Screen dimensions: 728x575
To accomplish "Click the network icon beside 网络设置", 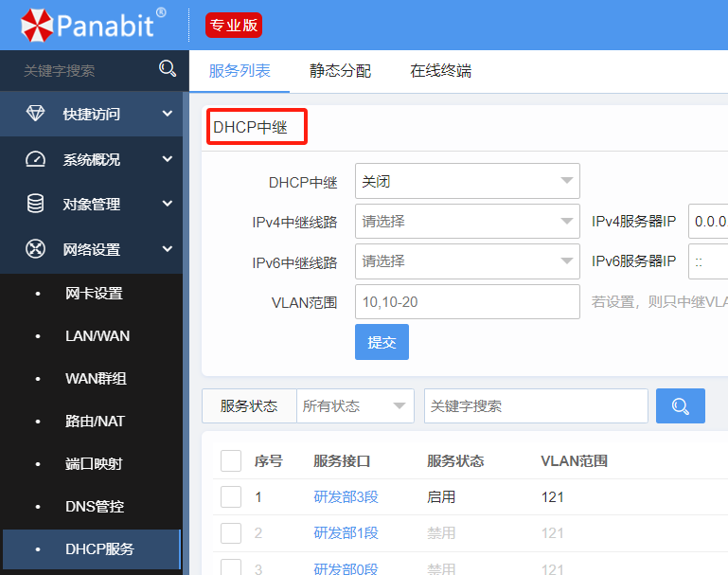I will coord(35,249).
